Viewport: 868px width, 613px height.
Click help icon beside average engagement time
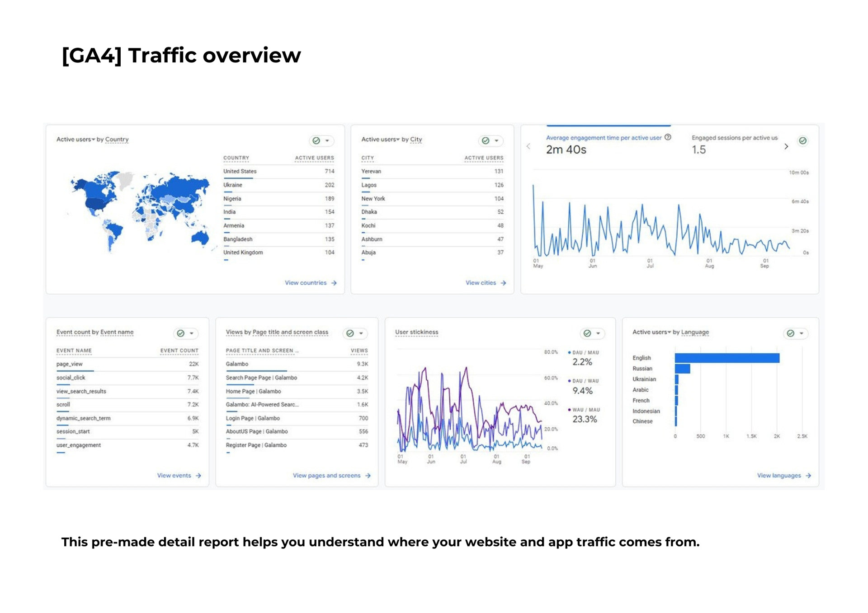pos(668,137)
